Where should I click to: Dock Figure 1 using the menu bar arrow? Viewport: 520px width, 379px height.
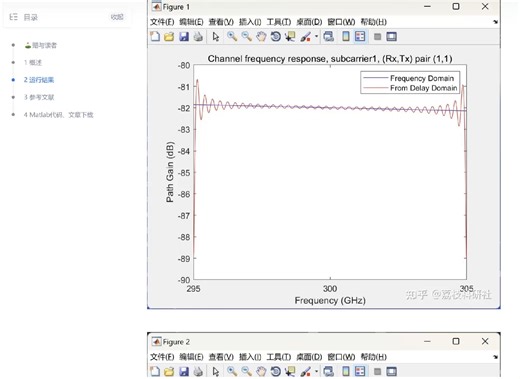click(496, 22)
